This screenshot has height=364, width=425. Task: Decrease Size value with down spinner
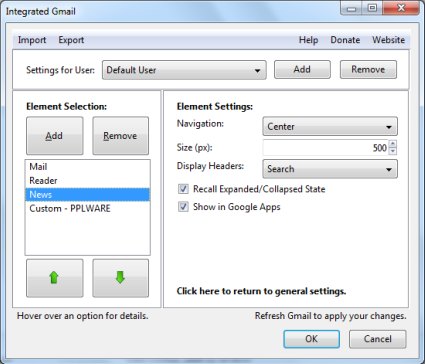[x=393, y=151]
